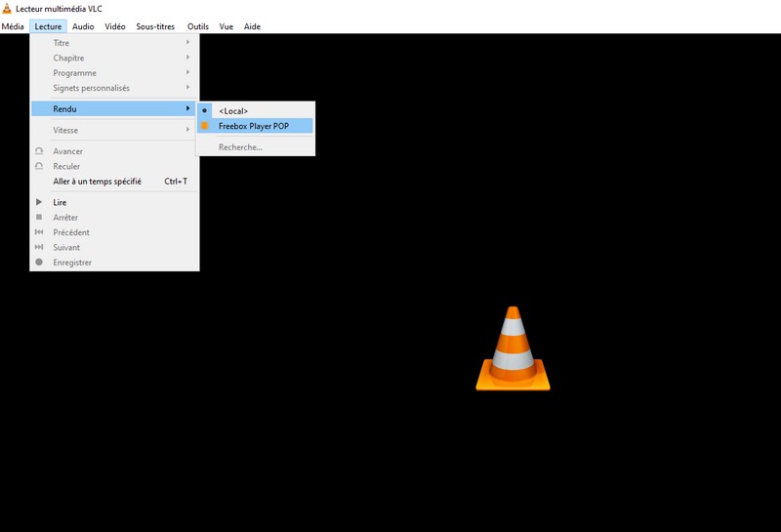Open the Média menu
The width and height of the screenshot is (781, 532).
tap(13, 26)
